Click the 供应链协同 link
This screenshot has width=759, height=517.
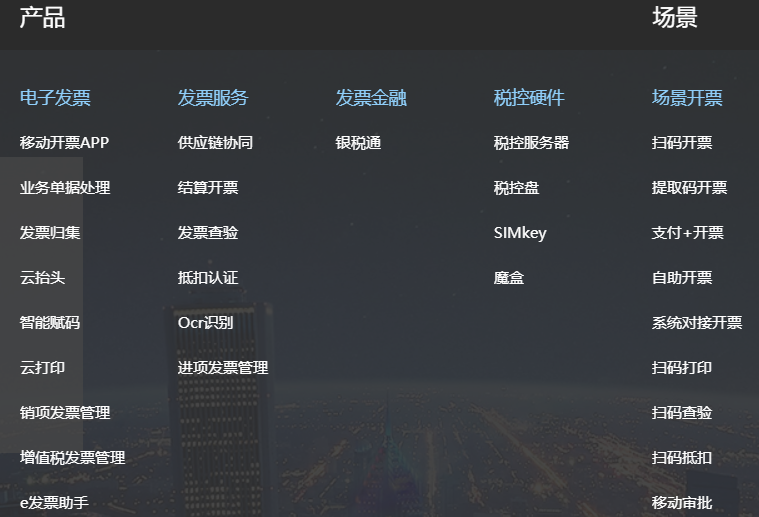[215, 143]
